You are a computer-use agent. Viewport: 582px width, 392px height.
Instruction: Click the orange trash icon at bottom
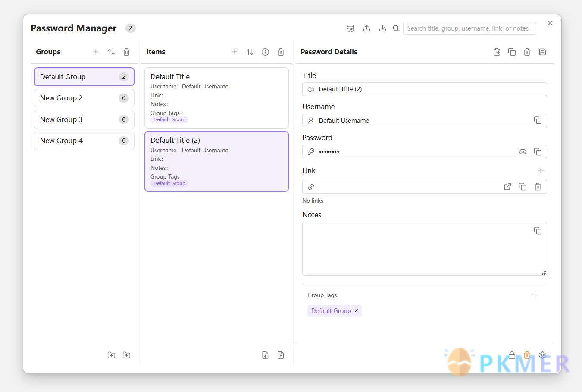tap(527, 355)
